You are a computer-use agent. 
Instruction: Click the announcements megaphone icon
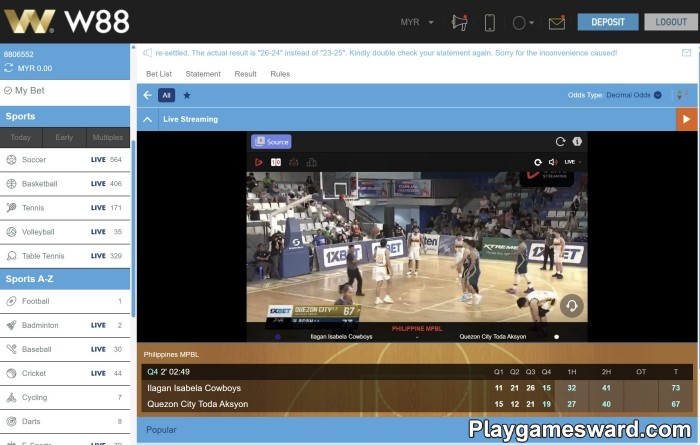click(459, 22)
